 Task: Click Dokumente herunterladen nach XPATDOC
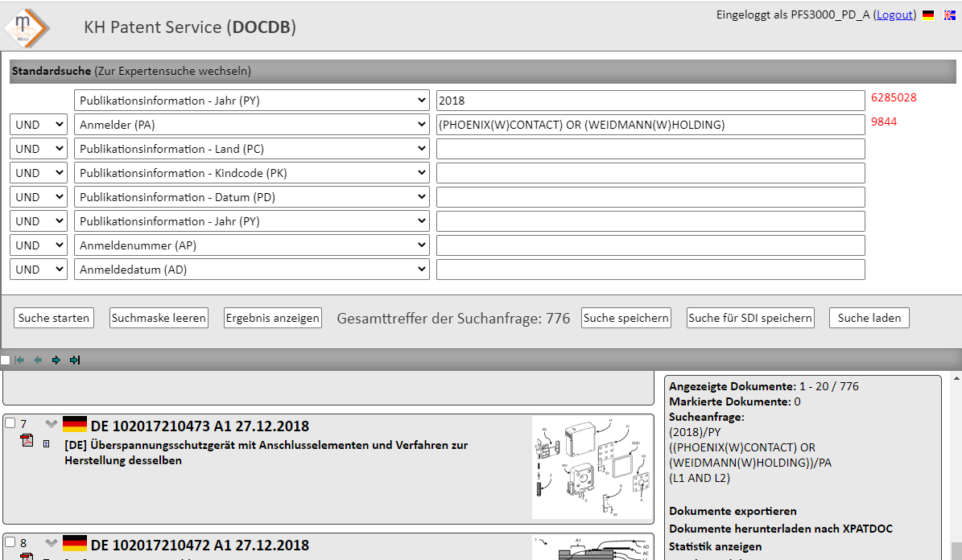(780, 529)
